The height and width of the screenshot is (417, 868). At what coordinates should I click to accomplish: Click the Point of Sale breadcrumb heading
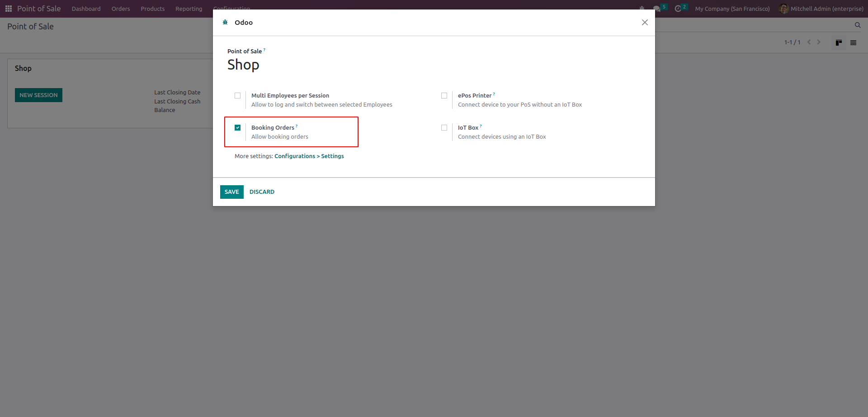[x=30, y=27]
